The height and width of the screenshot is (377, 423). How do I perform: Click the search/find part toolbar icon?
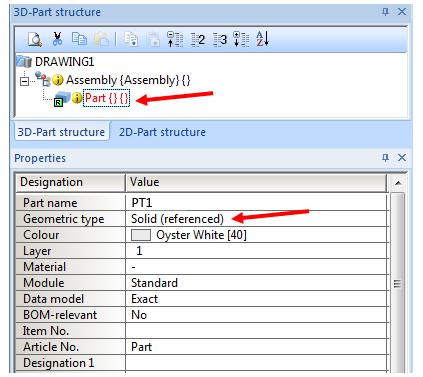click(34, 39)
